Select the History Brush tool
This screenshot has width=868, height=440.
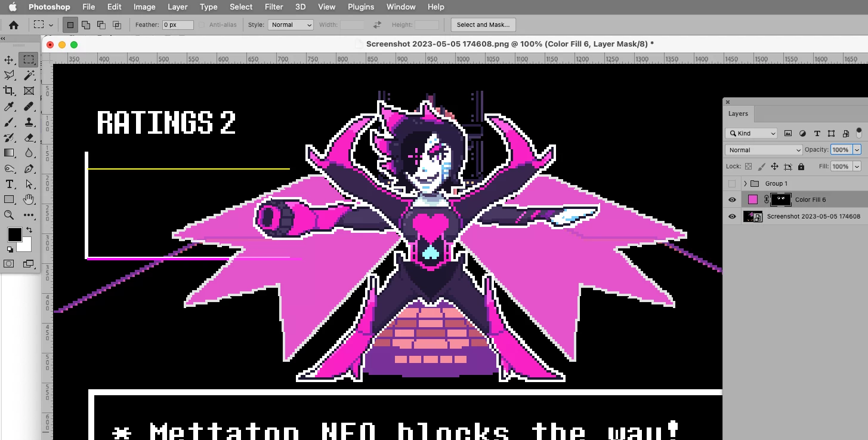(9, 137)
